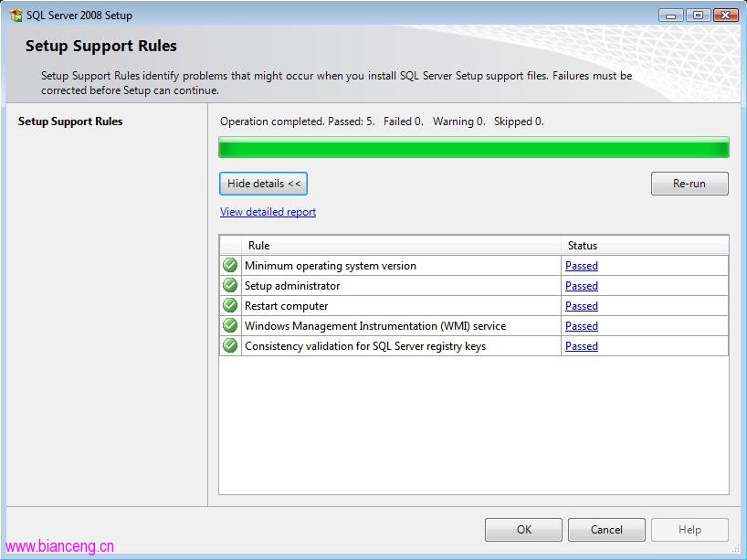Cancel the SQL Server setup
747x560 pixels.
(x=606, y=530)
